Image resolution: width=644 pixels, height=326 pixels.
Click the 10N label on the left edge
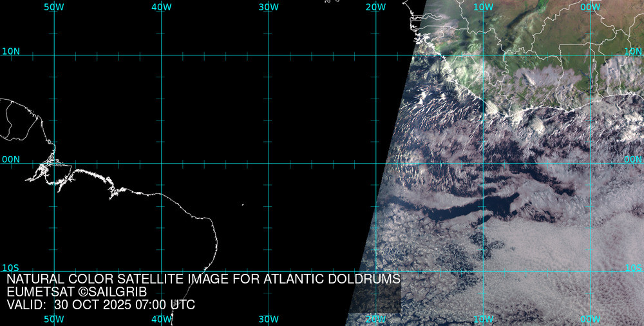pyautogui.click(x=11, y=51)
